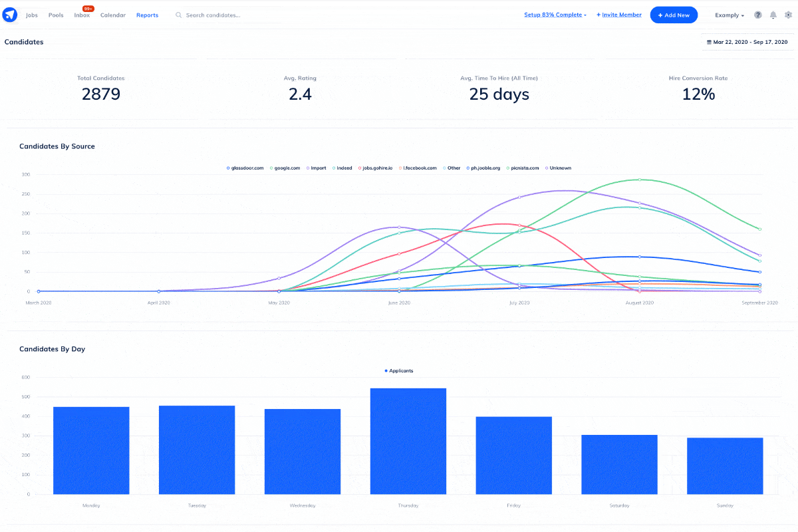
Task: Switch to the Reports tab
Action: point(147,15)
